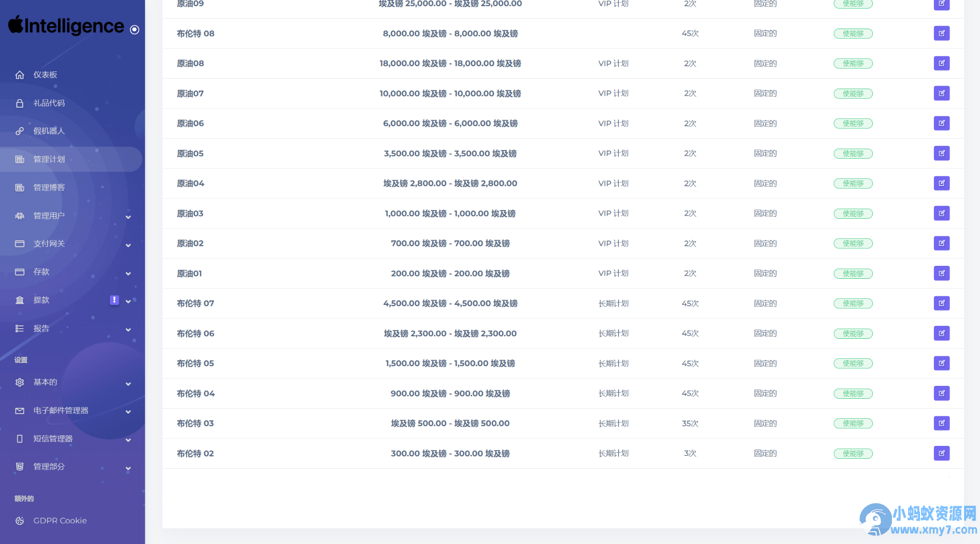
Task: Expand the 支付网关 submenu chevron
Action: 128,245
